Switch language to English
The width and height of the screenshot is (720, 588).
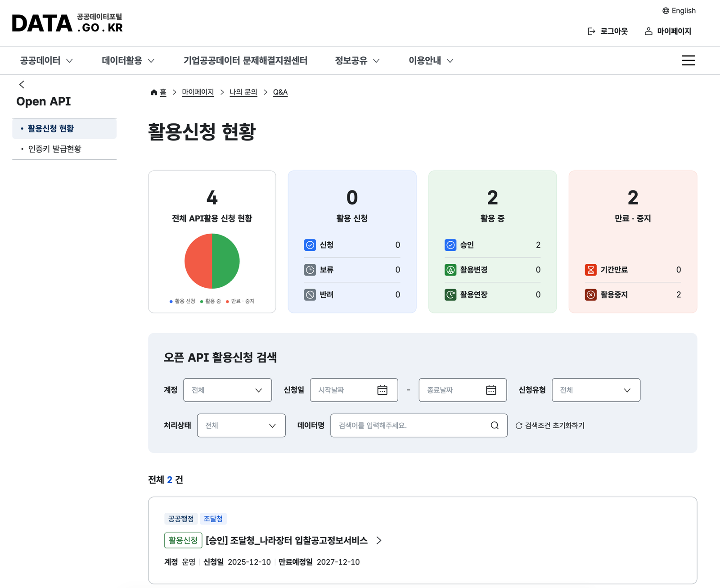pyautogui.click(x=679, y=11)
